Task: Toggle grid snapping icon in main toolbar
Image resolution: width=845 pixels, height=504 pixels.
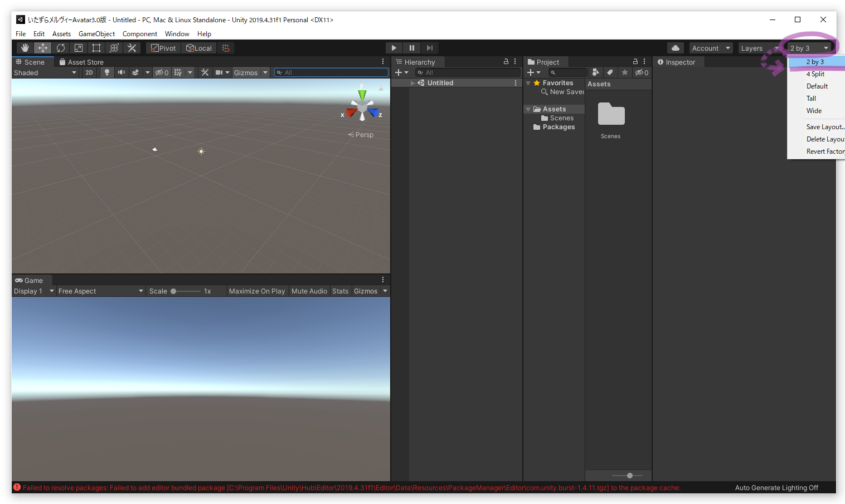Action: tap(226, 48)
